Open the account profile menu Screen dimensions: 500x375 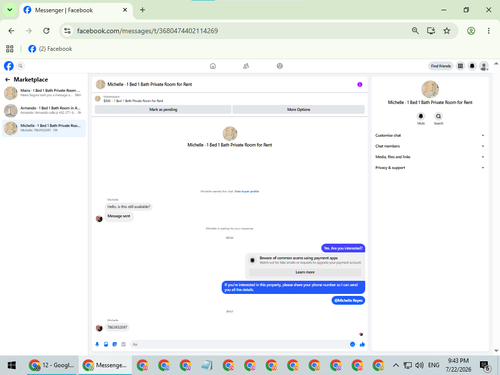(484, 66)
